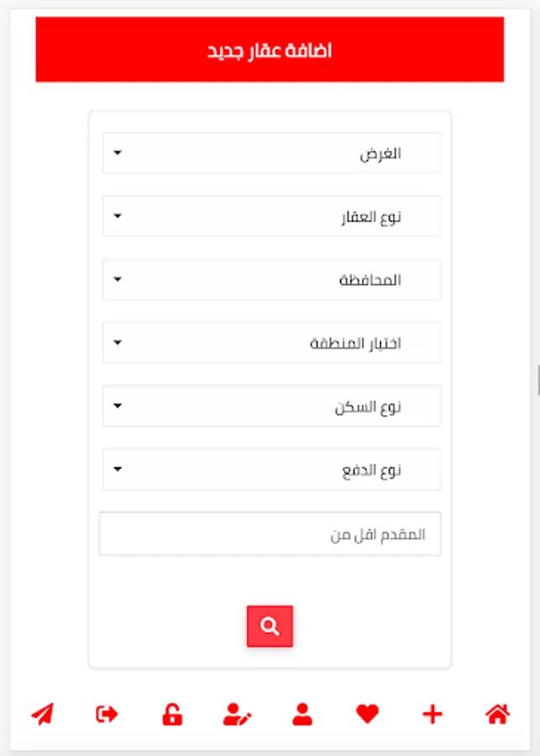Viewport: 540px width, 756px height.
Task: Click the caret arrow of الغرض field
Action: click(118, 153)
